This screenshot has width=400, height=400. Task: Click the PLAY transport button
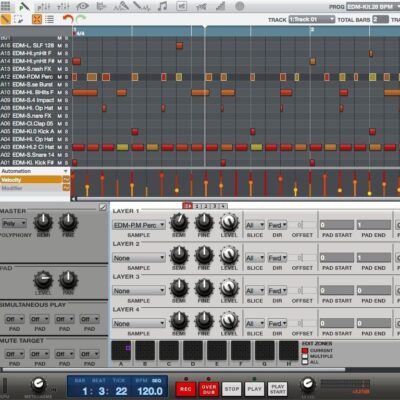tap(254, 389)
